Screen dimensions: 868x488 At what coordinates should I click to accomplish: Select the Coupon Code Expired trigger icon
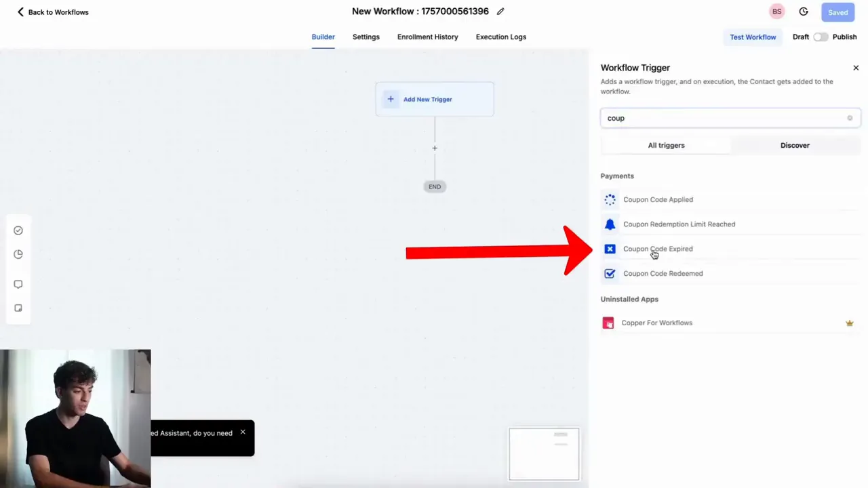pos(610,249)
